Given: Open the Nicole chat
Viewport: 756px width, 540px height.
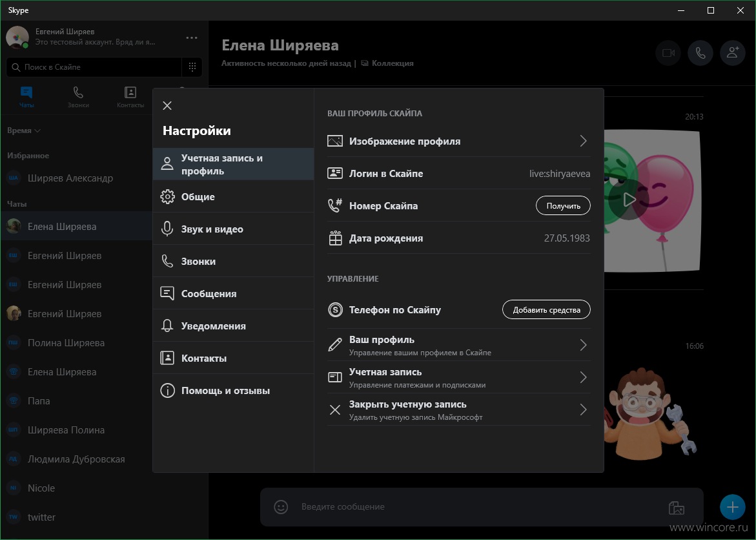Looking at the screenshot, I should click(x=104, y=488).
